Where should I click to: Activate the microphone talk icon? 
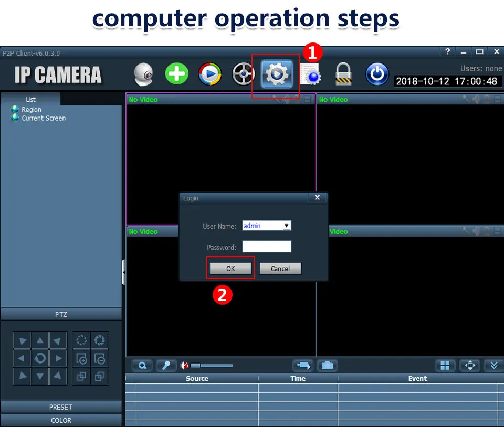[x=166, y=365]
